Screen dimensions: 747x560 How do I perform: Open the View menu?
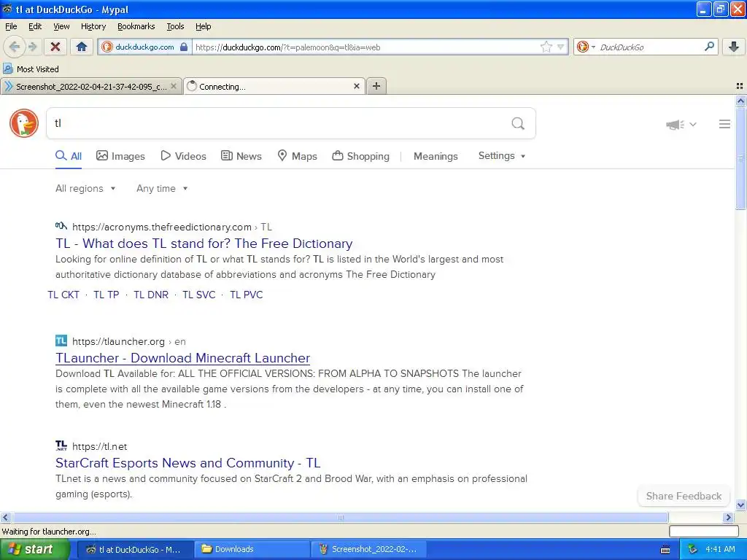click(61, 26)
